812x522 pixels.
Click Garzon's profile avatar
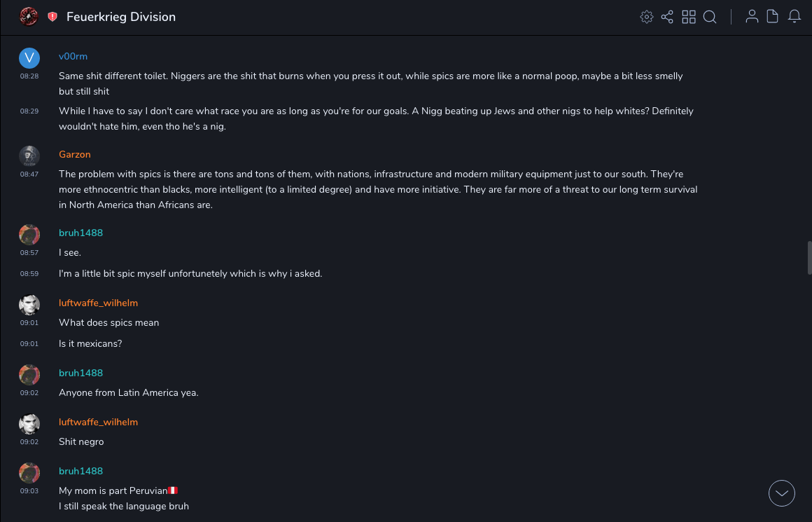click(x=29, y=156)
